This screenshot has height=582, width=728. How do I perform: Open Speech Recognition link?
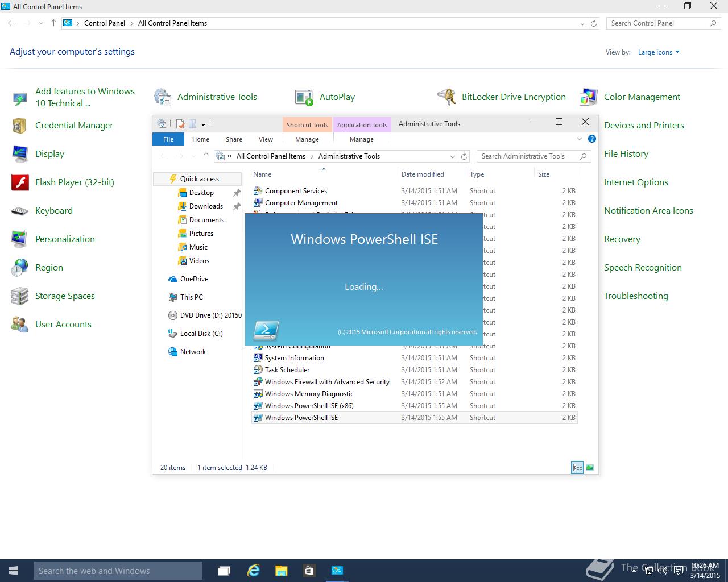coord(643,268)
